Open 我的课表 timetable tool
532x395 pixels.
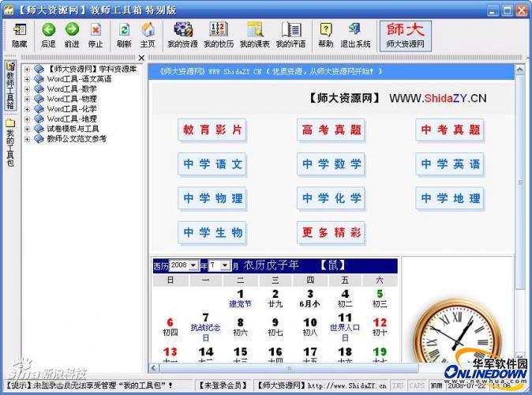point(254,36)
